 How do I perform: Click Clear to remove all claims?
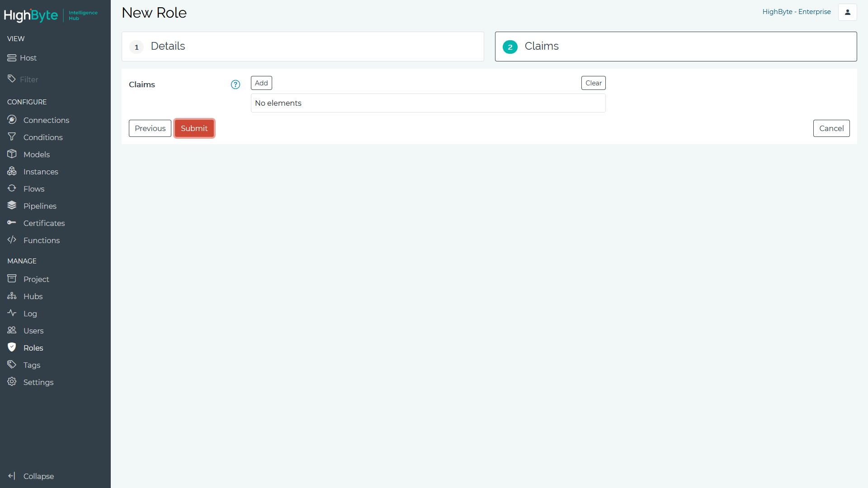[x=593, y=83]
